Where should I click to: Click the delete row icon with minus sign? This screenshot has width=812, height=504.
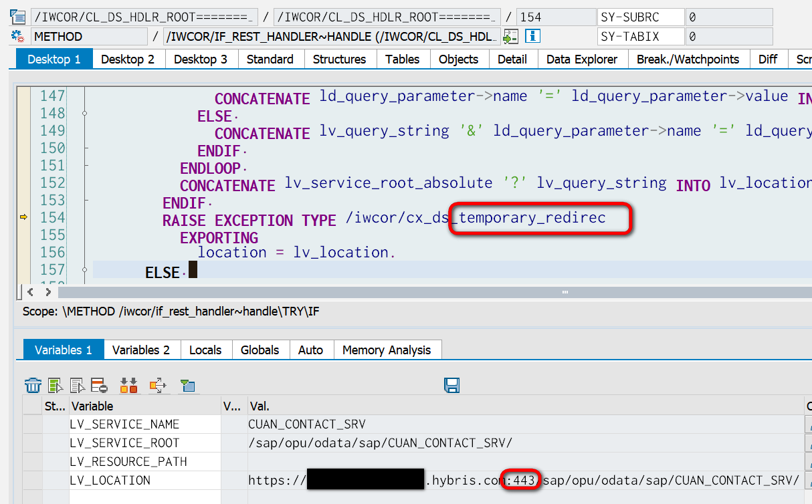click(x=99, y=385)
